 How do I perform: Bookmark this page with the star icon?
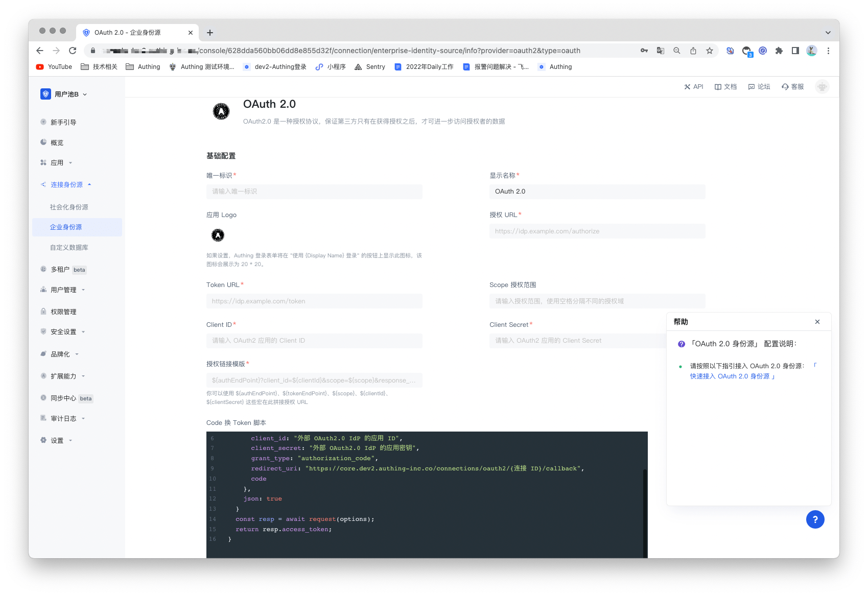[710, 51]
